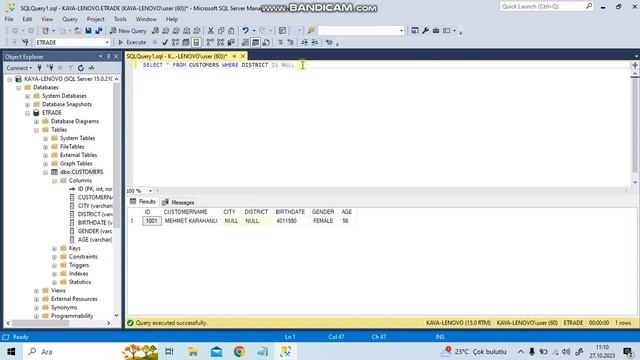Select Results to File option
Viewport: 640px width, 360px height.
(x=266, y=42)
